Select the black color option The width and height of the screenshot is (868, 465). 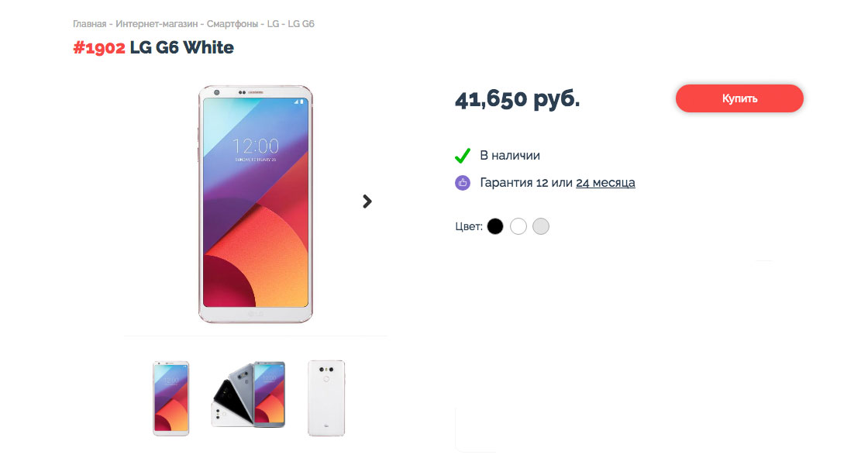pos(495,226)
